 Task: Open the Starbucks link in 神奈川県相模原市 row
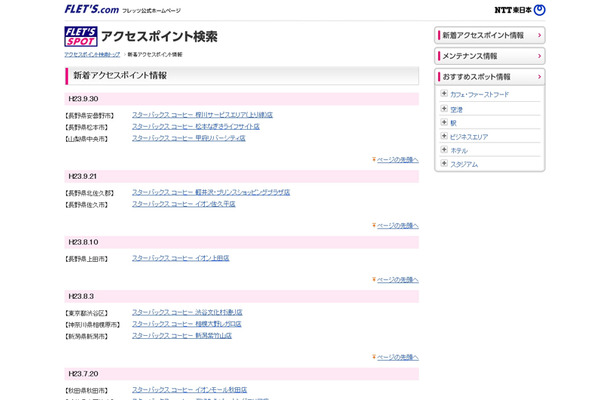(187, 324)
